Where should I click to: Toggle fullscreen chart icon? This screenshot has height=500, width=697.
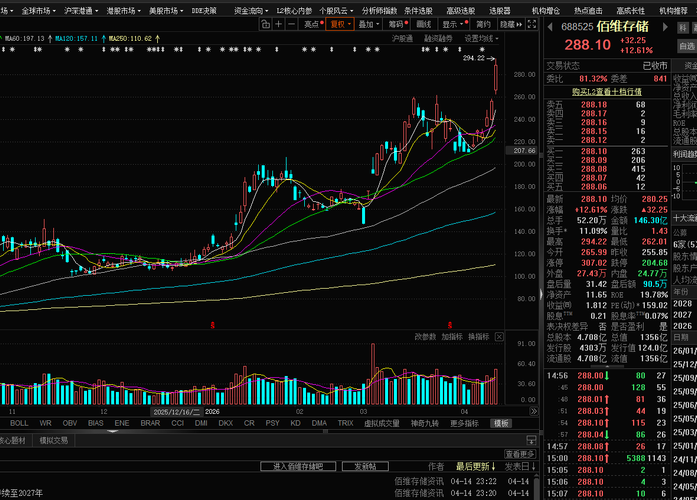(x=532, y=24)
